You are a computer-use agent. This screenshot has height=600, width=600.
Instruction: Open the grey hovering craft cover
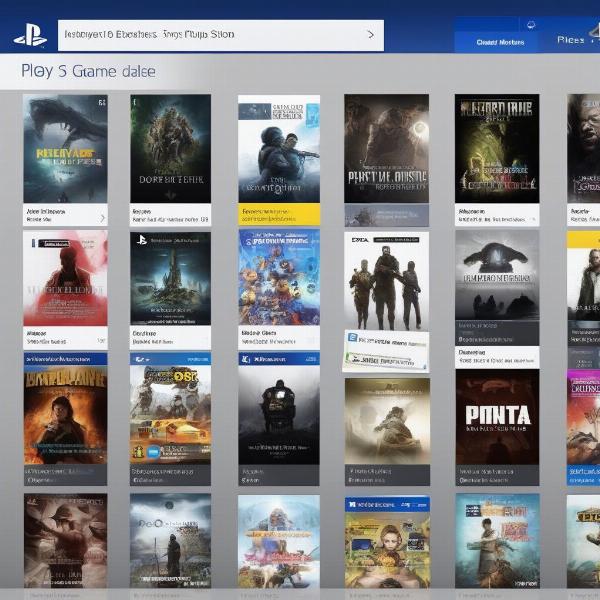click(x=497, y=275)
